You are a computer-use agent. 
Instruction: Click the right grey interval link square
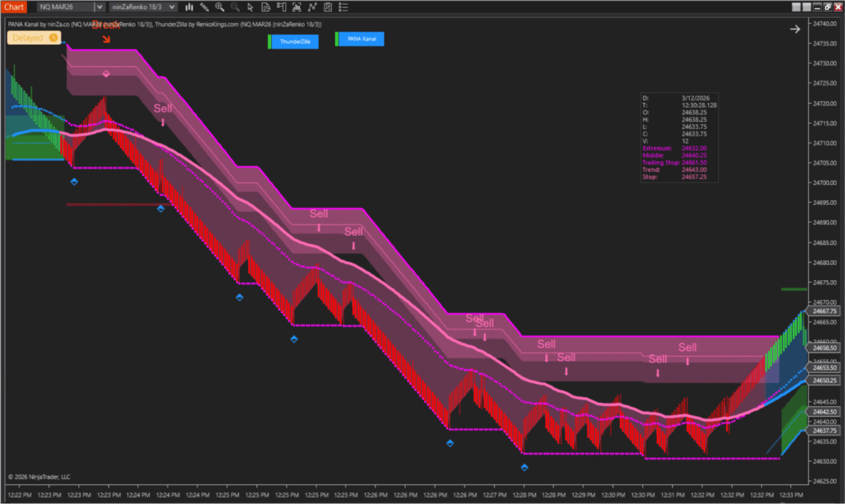point(806,7)
